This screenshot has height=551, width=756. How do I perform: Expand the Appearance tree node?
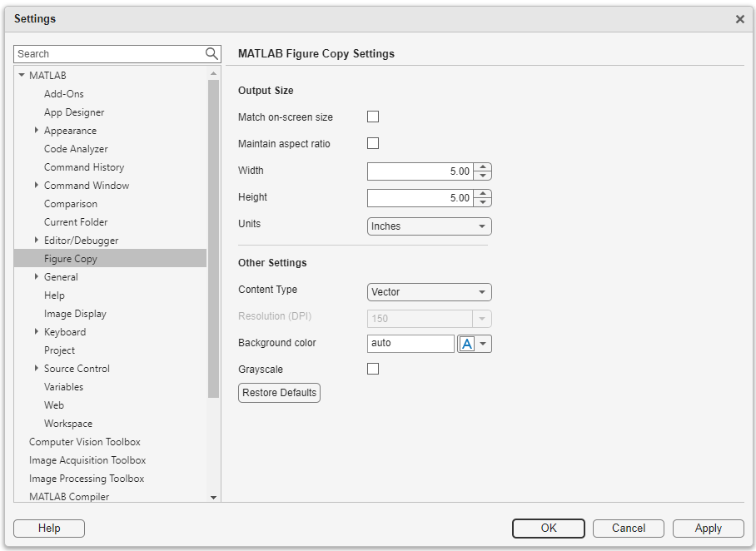click(x=37, y=131)
